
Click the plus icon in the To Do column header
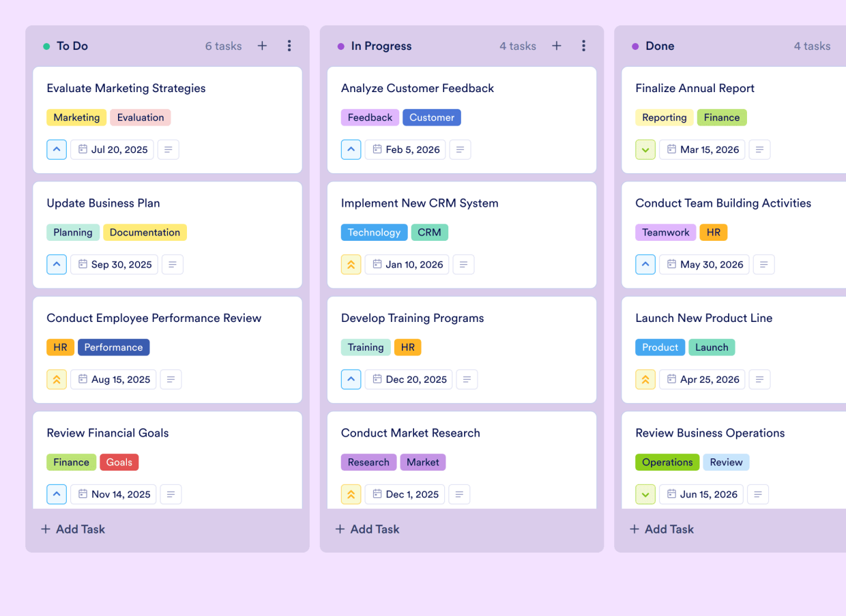click(262, 46)
